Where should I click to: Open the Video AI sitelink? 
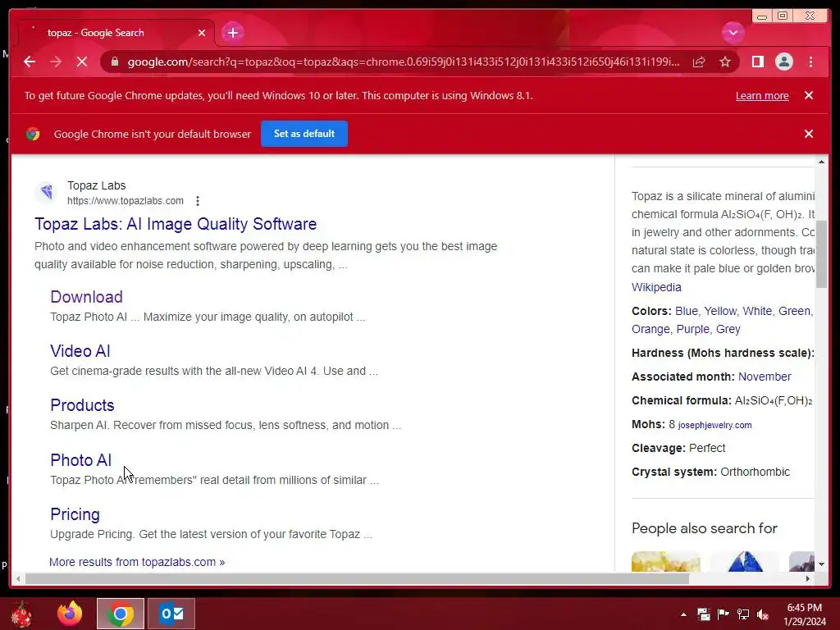click(x=80, y=351)
